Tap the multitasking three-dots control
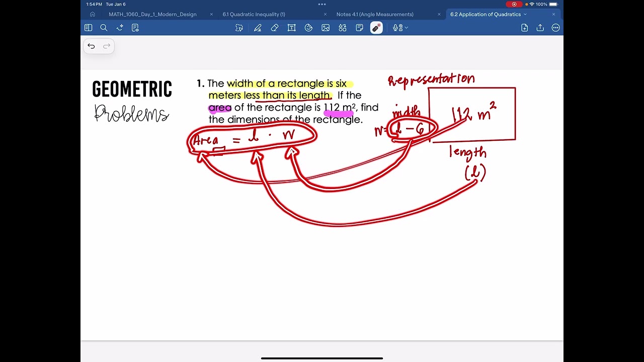 pos(322,4)
